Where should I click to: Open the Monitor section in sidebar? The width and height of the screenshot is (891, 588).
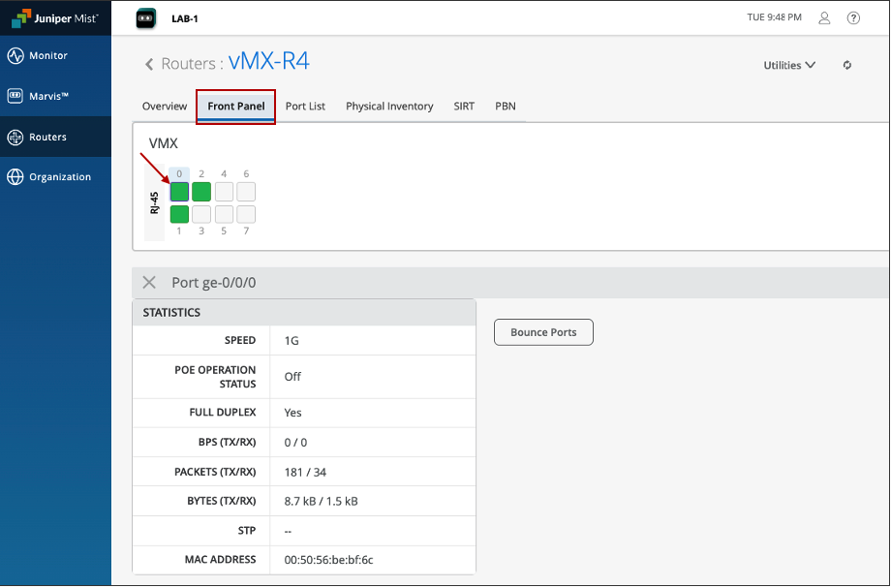click(x=47, y=56)
